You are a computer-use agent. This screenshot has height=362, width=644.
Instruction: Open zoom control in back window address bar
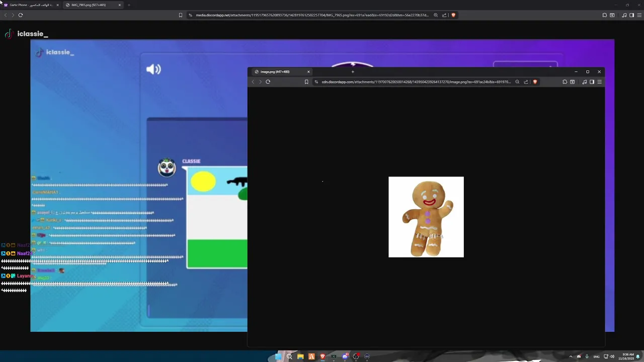pyautogui.click(x=436, y=15)
